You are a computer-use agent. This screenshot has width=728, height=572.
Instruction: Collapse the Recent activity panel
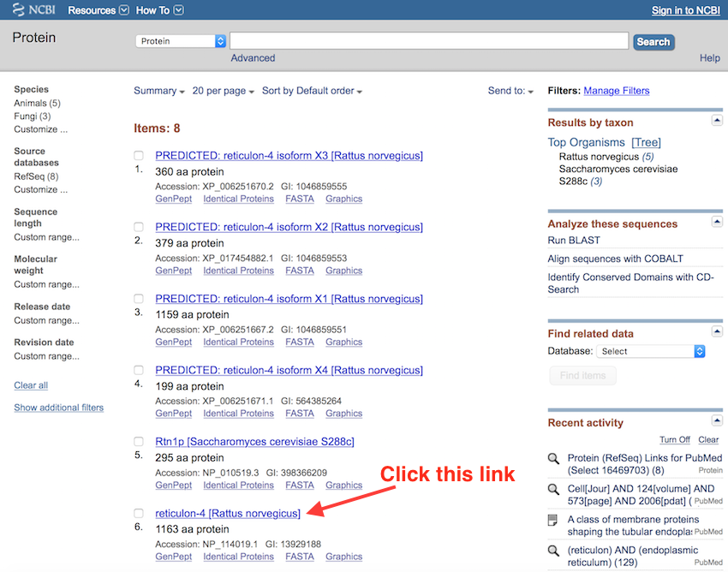pos(717,420)
